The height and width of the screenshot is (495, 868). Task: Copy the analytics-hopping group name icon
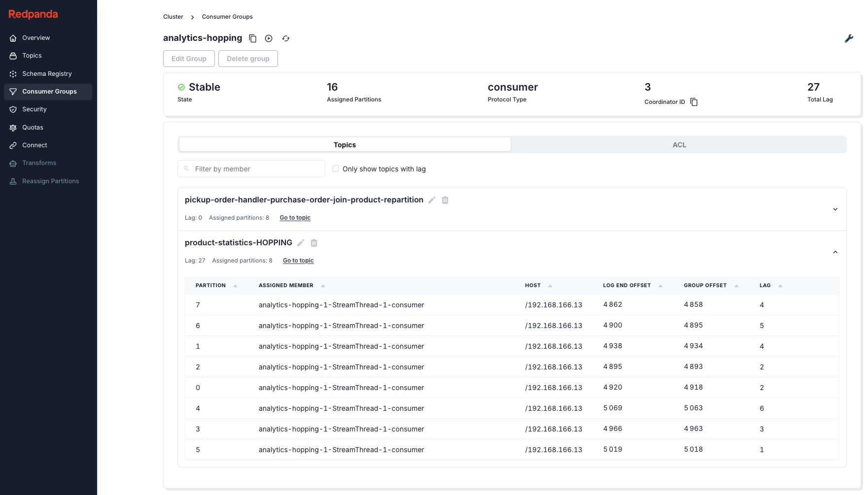coord(253,38)
